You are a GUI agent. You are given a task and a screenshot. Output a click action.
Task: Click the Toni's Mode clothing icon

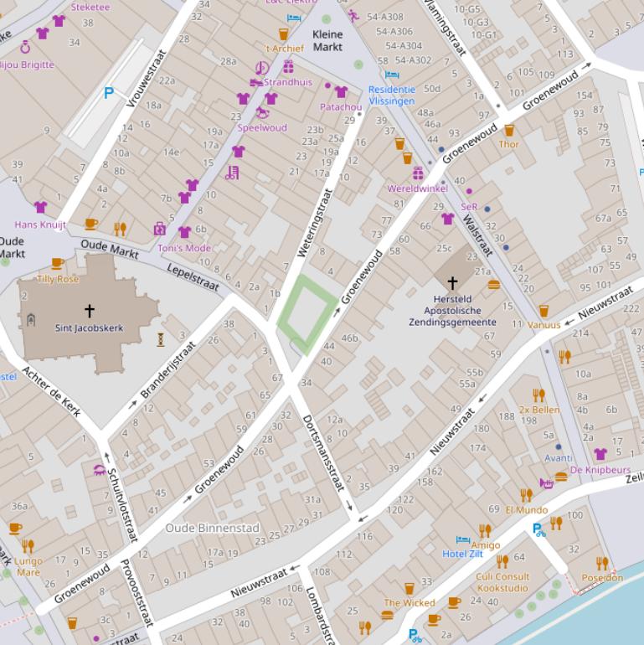(x=185, y=232)
